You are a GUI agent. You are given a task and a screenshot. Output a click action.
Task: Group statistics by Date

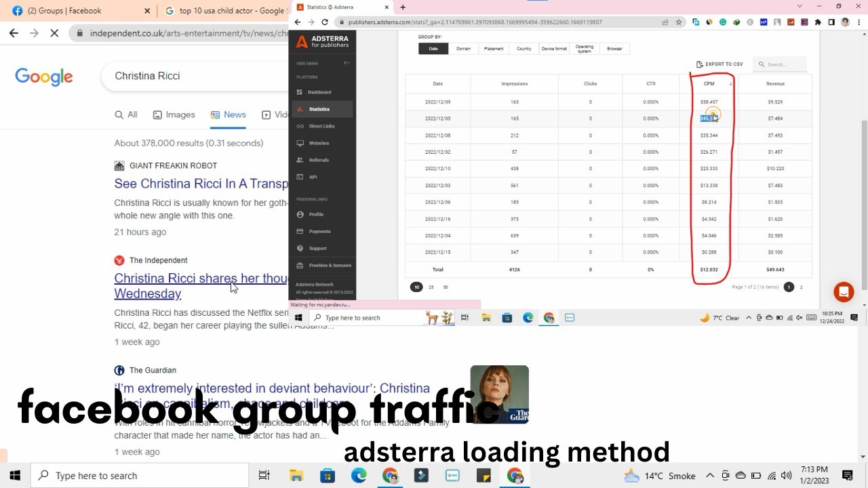point(433,49)
